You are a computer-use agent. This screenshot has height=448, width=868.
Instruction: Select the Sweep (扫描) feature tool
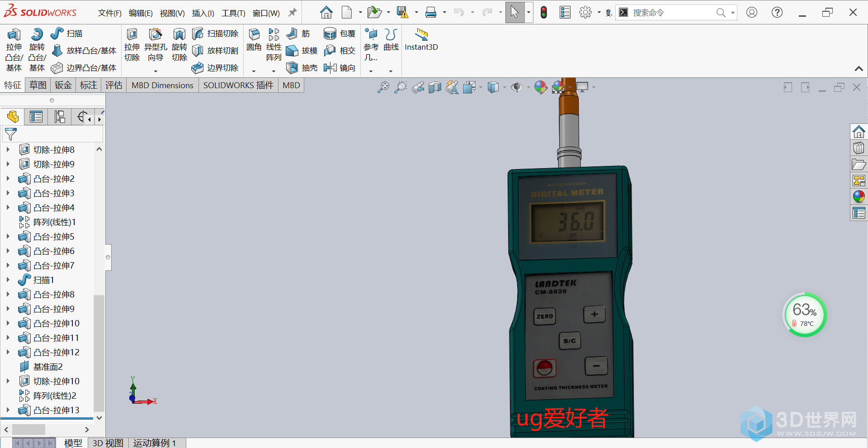66,33
